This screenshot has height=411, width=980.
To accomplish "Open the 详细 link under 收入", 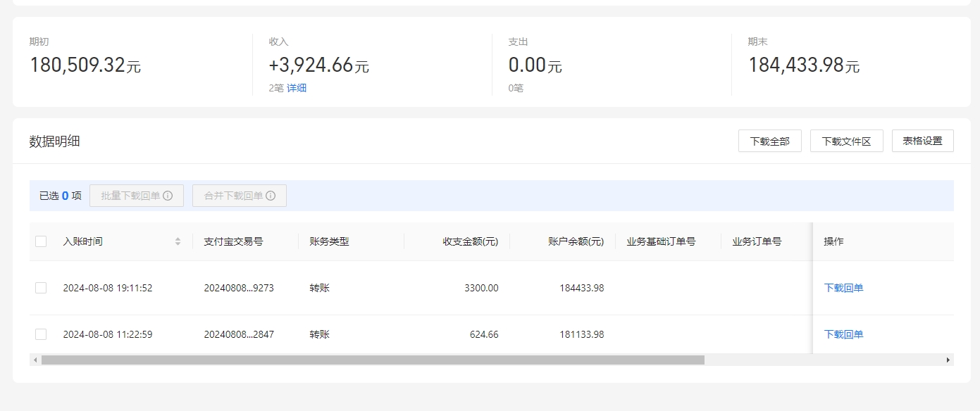I will 297,88.
